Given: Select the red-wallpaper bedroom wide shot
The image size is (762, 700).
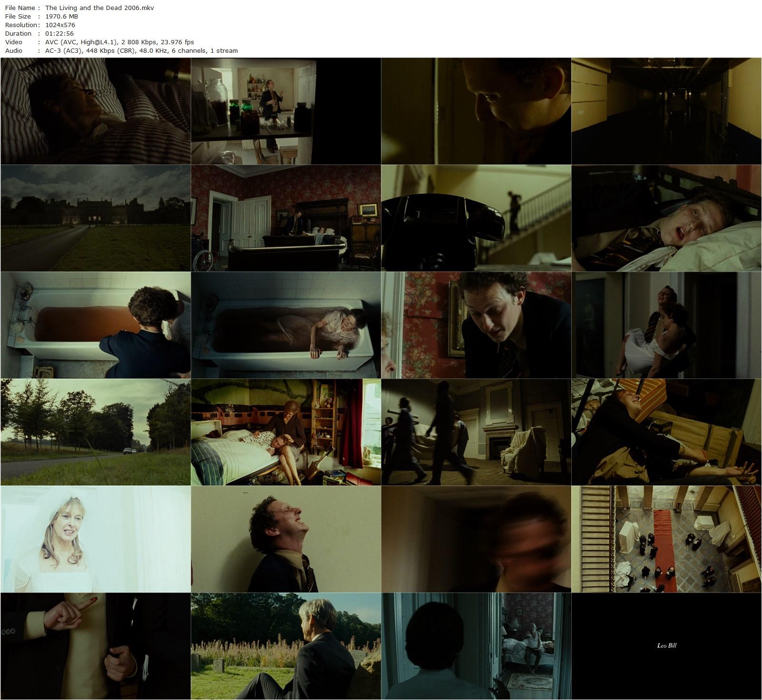Looking at the screenshot, I should (x=286, y=218).
